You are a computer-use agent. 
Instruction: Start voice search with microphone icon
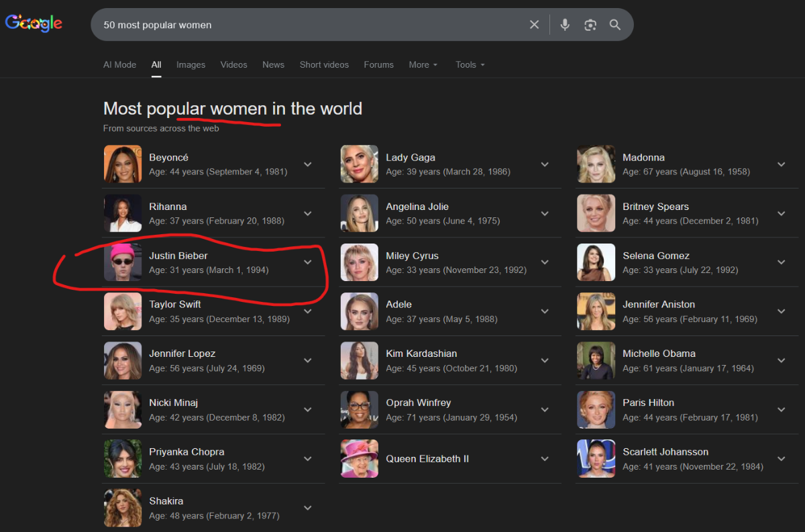pyautogui.click(x=565, y=25)
